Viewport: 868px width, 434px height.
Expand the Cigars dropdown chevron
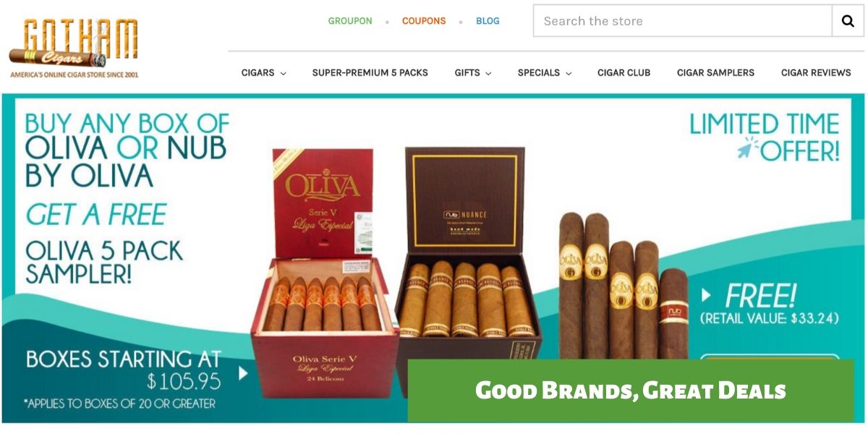click(x=283, y=73)
